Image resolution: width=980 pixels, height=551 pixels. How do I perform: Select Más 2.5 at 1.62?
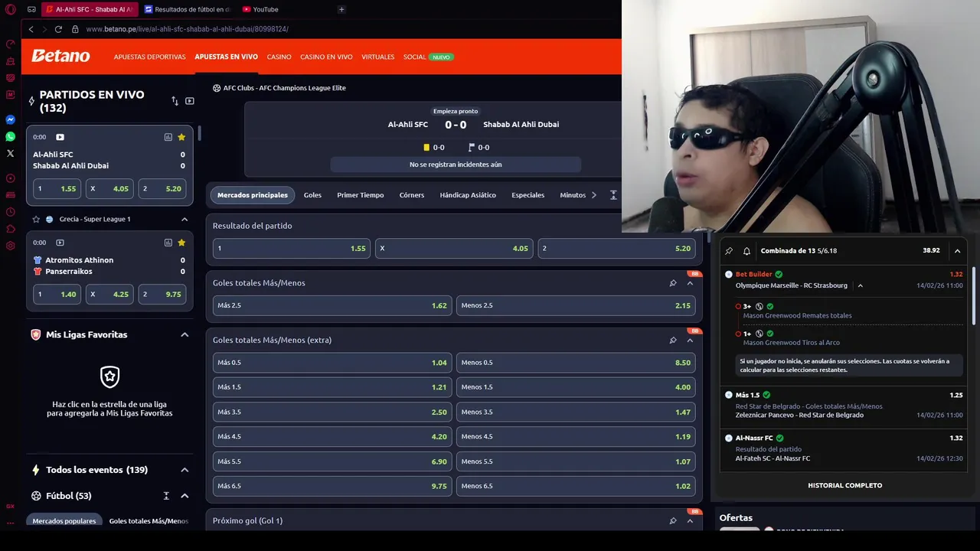332,305
